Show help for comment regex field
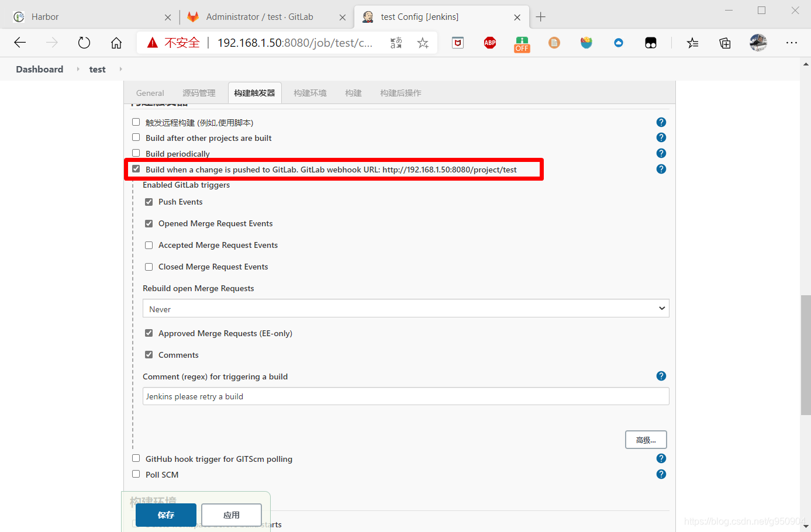 661,376
